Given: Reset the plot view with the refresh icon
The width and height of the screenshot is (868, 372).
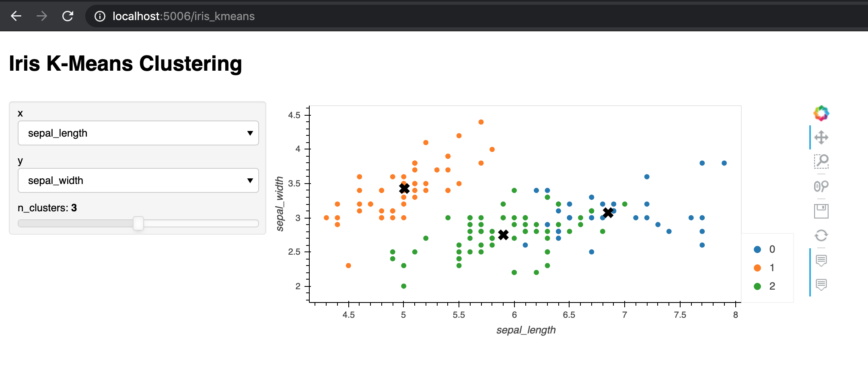Looking at the screenshot, I should coord(821,235).
